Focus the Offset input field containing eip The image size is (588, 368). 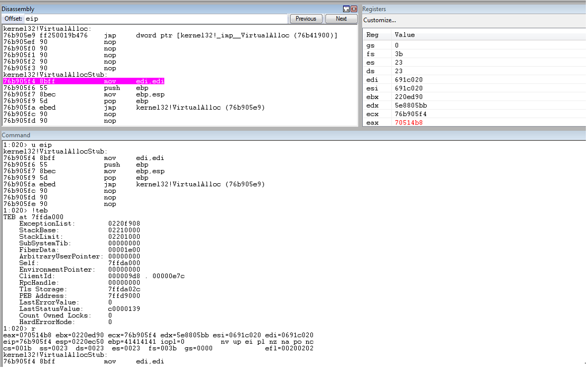click(x=155, y=19)
